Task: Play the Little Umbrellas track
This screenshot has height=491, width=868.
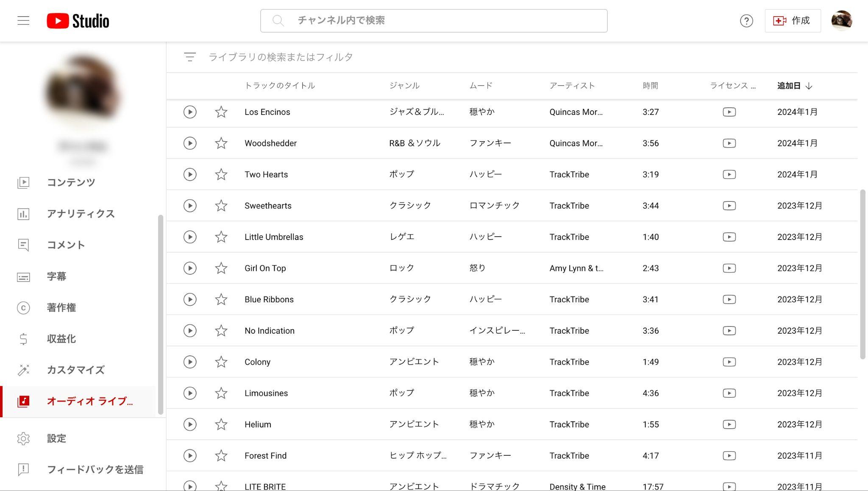Action: point(190,237)
